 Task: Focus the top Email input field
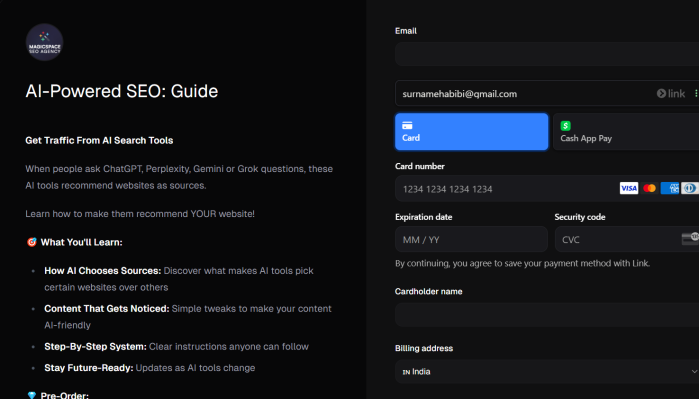(547, 54)
